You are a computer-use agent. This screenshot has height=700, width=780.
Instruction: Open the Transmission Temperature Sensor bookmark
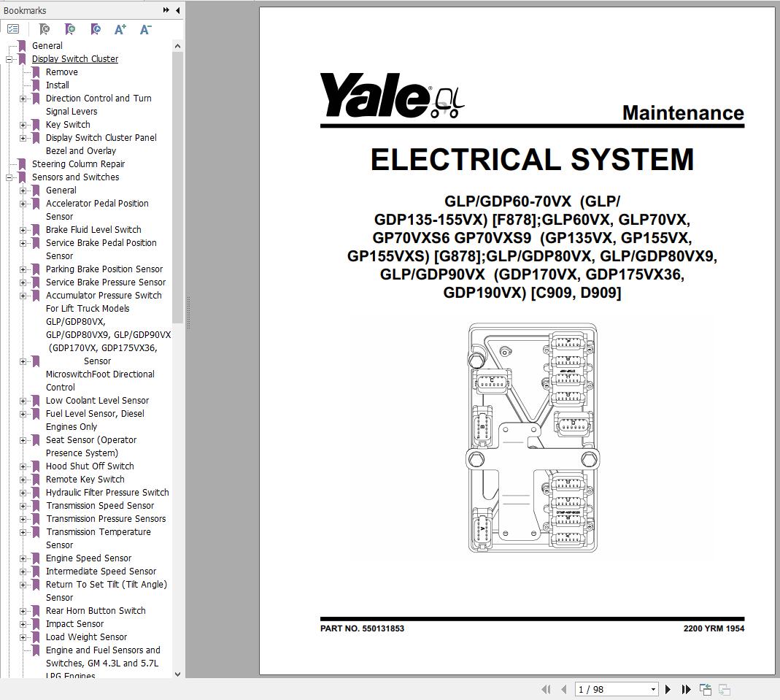tap(98, 538)
